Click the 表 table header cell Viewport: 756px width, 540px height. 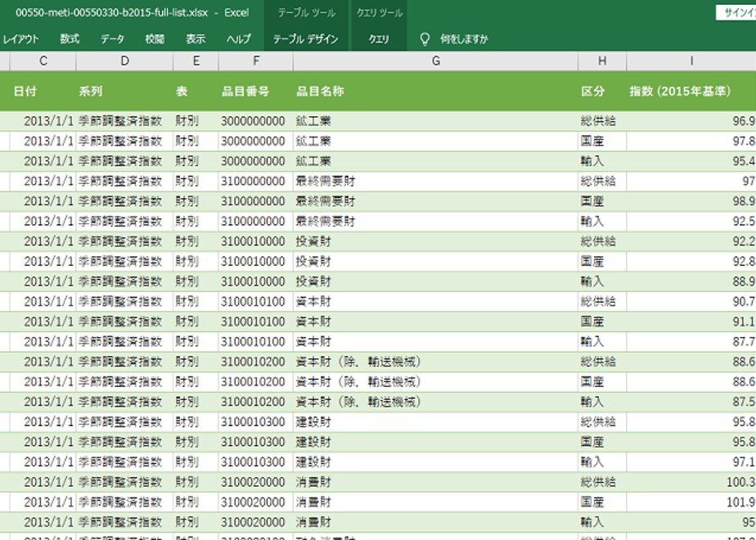[196, 91]
